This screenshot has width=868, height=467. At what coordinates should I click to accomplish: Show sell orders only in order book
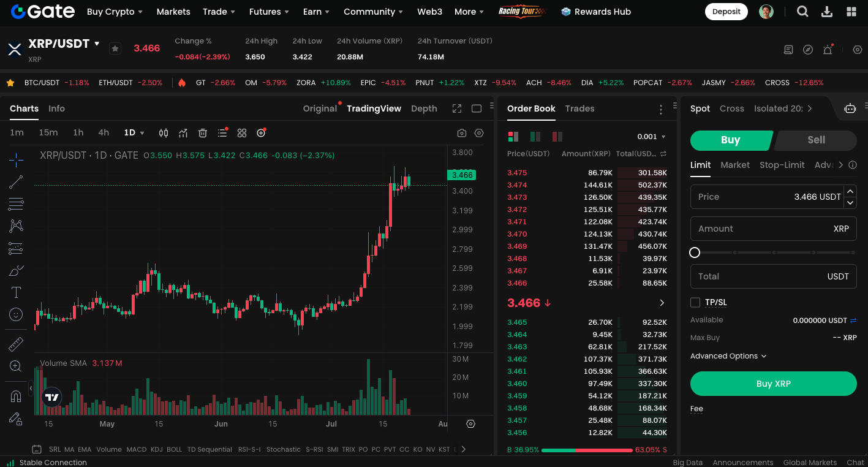[x=557, y=137]
